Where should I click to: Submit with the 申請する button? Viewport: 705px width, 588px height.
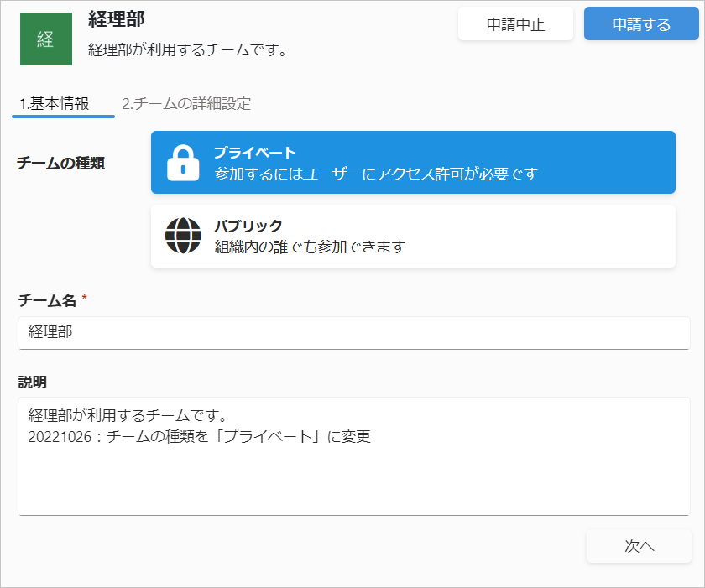coord(641,24)
